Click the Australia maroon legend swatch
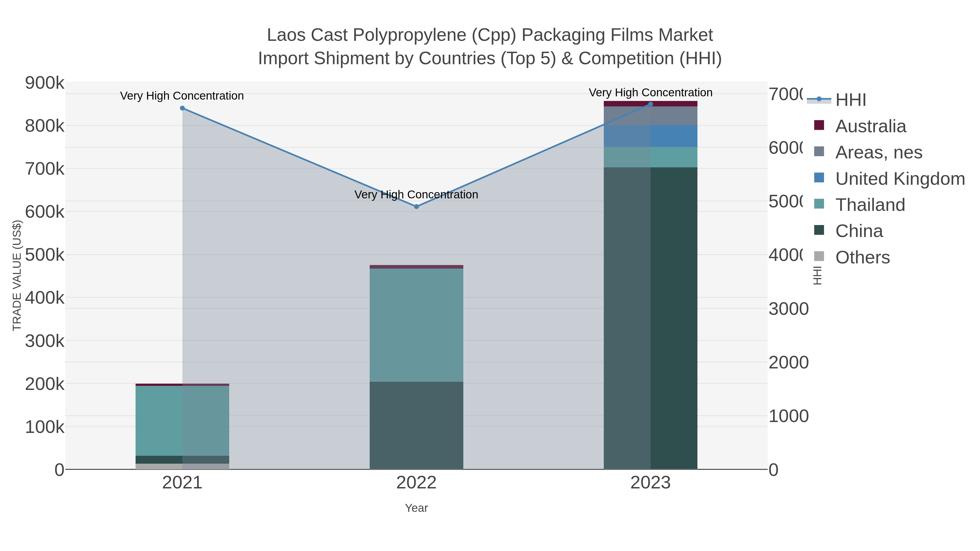Image resolution: width=980 pixels, height=551 pixels. [x=819, y=125]
